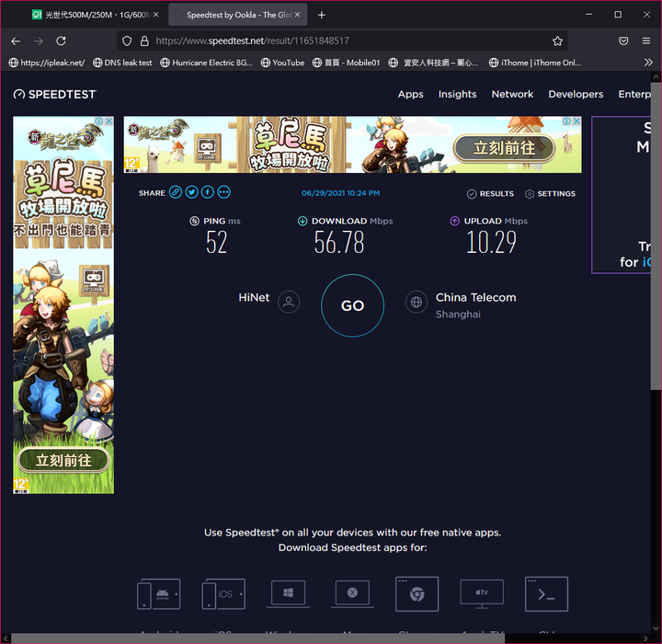This screenshot has height=644, width=662.
Task: Get the Apple TV app icon
Action: coord(482,593)
